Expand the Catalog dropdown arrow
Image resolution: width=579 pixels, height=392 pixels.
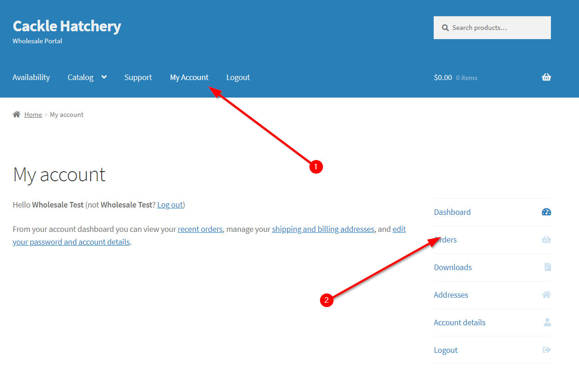[104, 77]
